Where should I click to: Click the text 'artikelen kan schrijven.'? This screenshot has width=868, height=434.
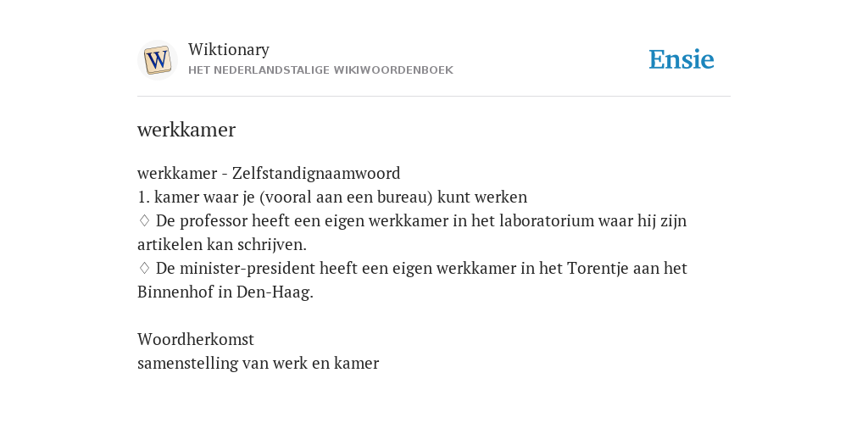222,245
